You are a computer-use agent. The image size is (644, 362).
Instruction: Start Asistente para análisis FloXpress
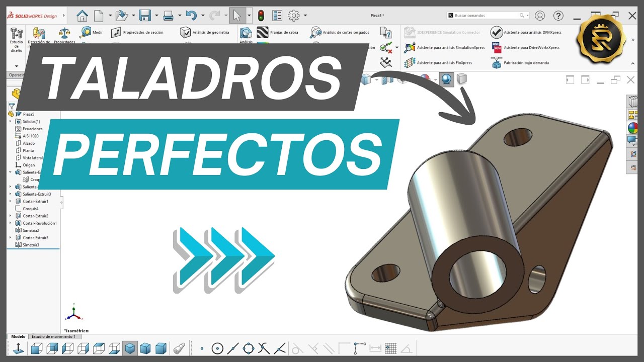point(438,63)
